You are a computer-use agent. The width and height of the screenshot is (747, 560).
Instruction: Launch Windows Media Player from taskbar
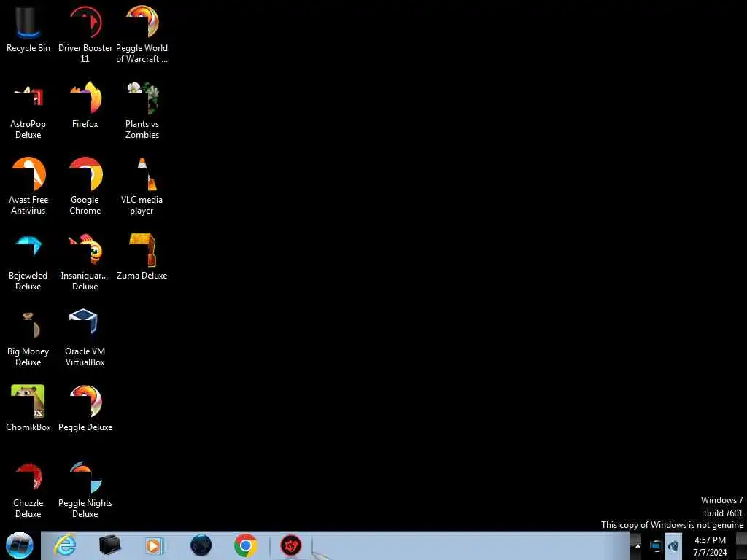point(154,545)
